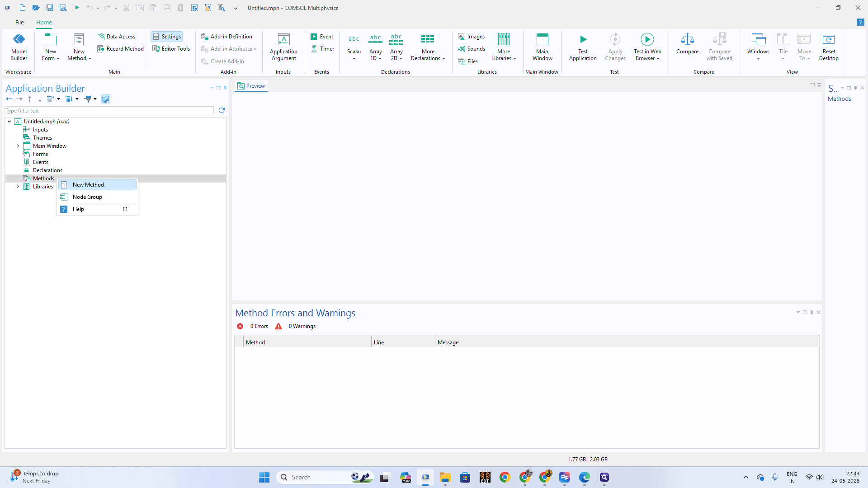Click the Message column header
Image resolution: width=868 pixels, height=488 pixels.
(x=627, y=343)
